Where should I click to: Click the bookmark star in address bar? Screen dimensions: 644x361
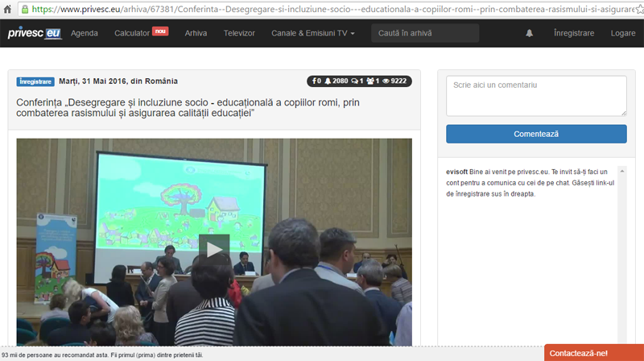click(640, 9)
